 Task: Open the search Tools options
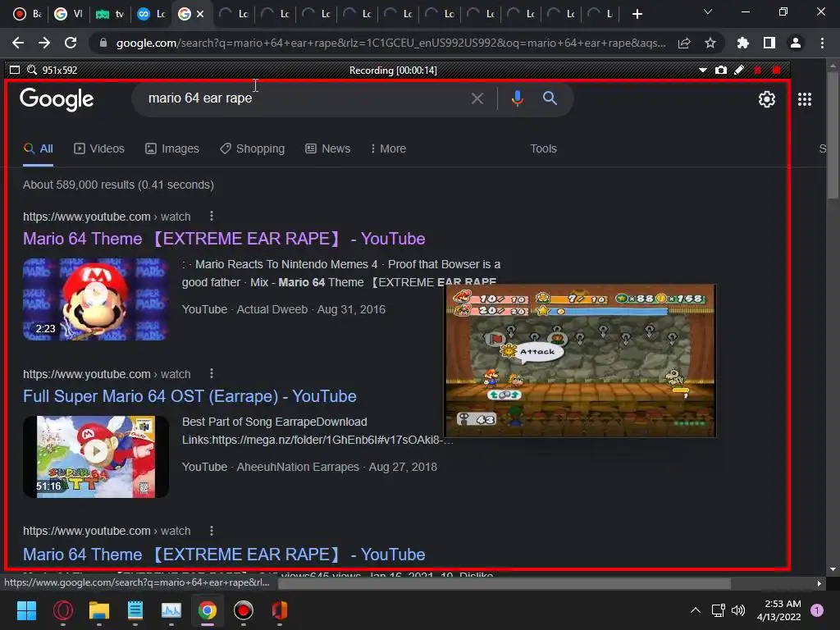click(x=543, y=149)
